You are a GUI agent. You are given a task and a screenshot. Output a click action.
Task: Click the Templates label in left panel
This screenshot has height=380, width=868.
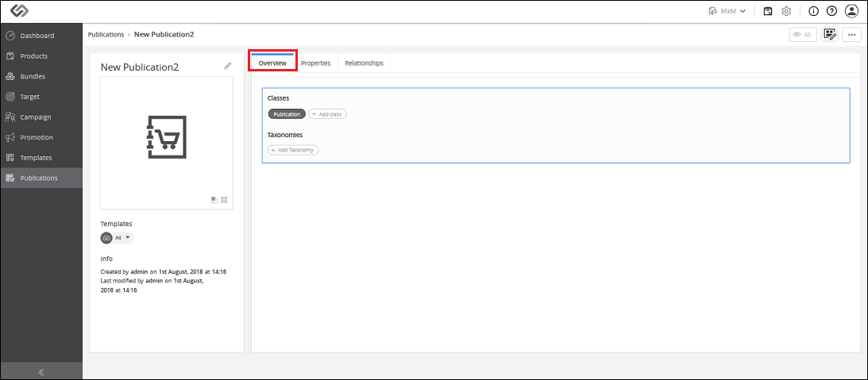coord(116,224)
